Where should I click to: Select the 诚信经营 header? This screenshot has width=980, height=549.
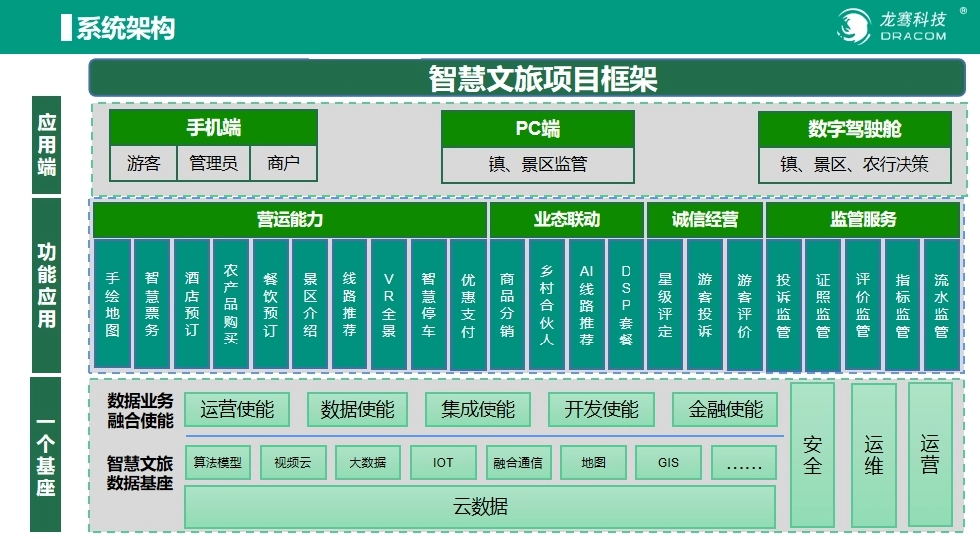[704, 219]
